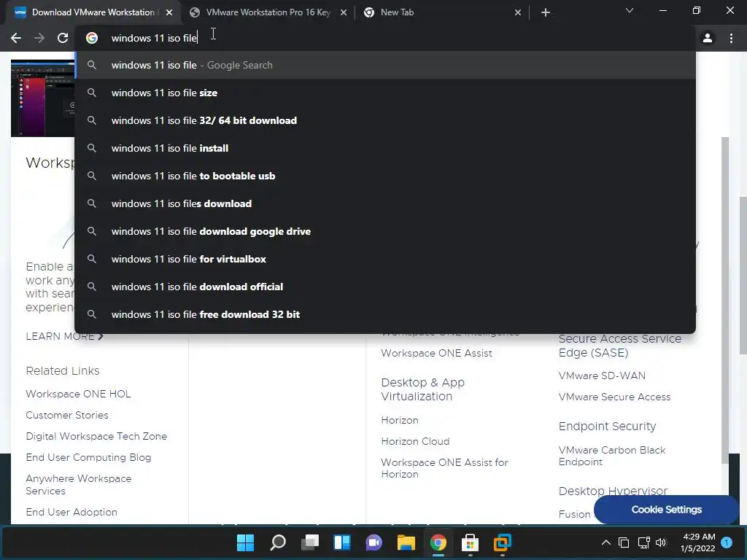Open VMware Secure Access link
Viewport: 747px width, 560px height.
[614, 397]
